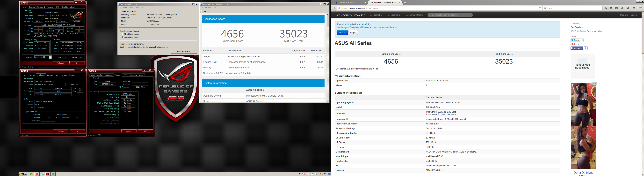Click Chrome icon in the taskbar
The height and width of the screenshot is (176, 644).
click(31, 174)
